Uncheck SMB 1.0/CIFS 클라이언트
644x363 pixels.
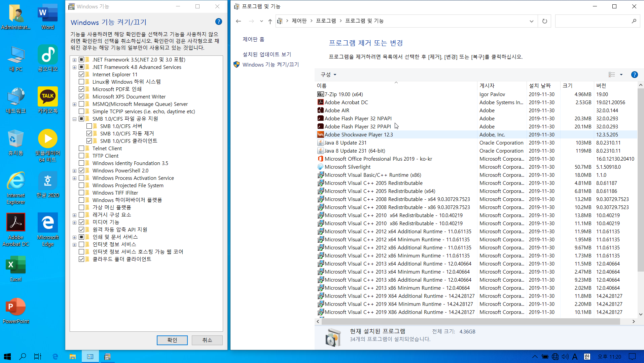89,141
